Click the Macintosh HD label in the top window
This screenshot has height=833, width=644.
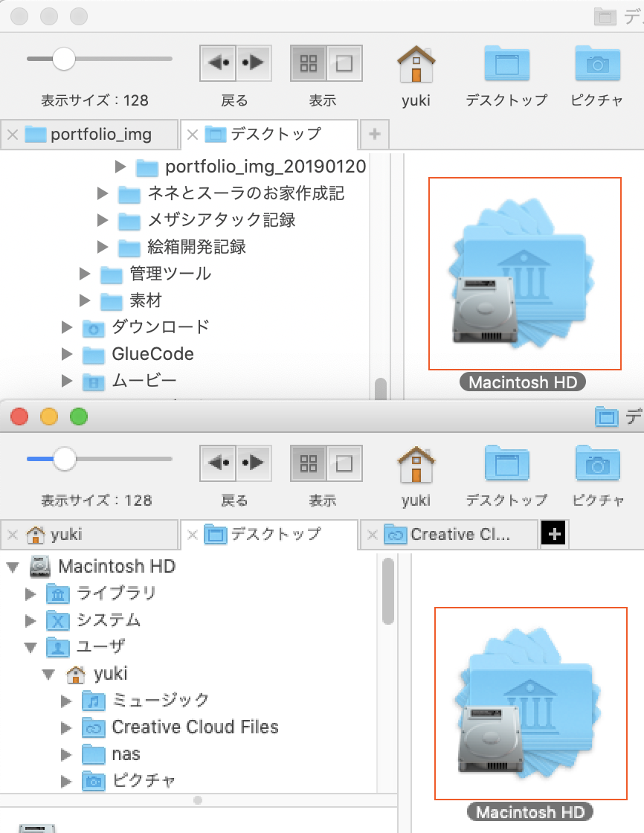click(523, 382)
